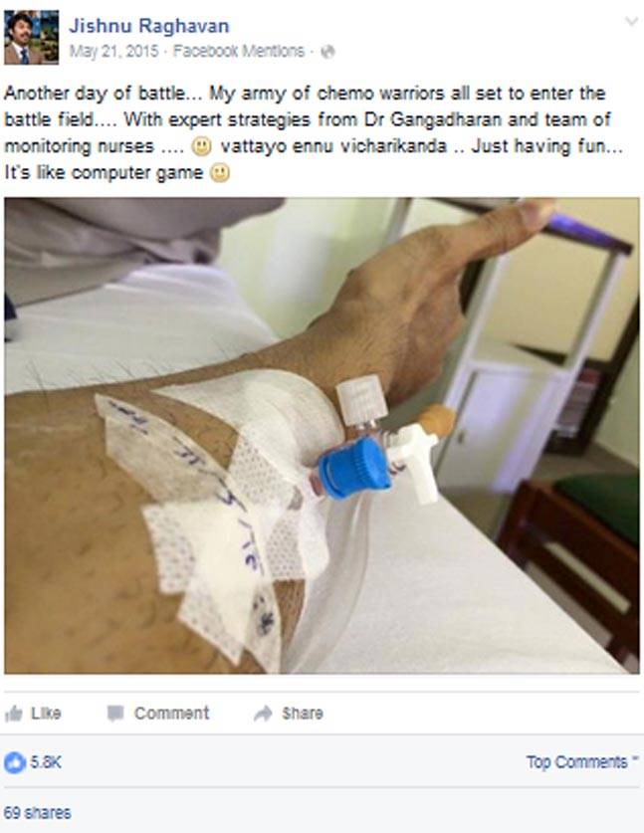Image resolution: width=644 pixels, height=833 pixels.
Task: Click the post caption text
Action: [x=314, y=132]
